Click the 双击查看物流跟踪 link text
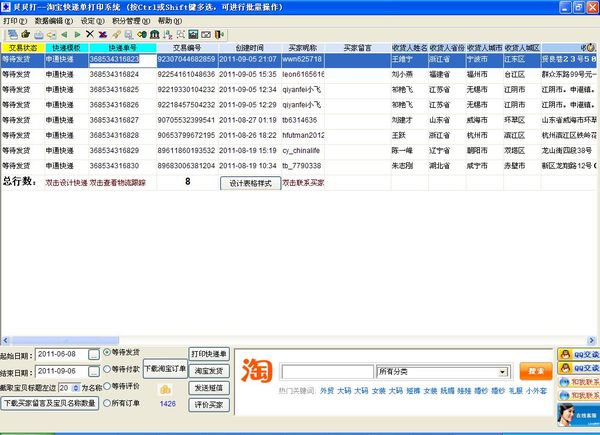This screenshot has width=600, height=435. click(x=118, y=183)
